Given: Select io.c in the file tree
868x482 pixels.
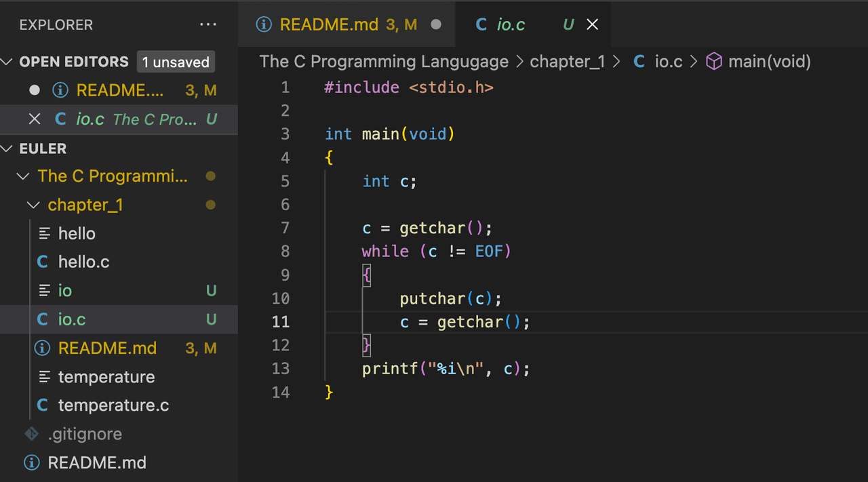Looking at the screenshot, I should tap(119, 319).
